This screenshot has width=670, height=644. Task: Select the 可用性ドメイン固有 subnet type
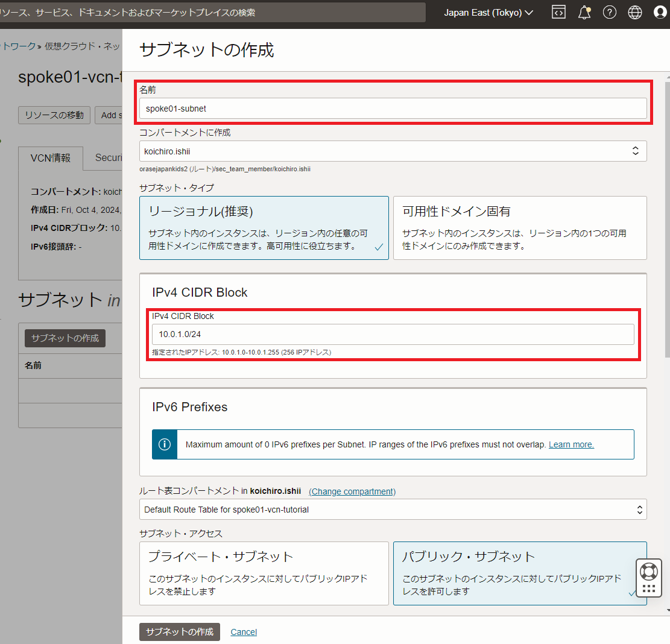519,228
